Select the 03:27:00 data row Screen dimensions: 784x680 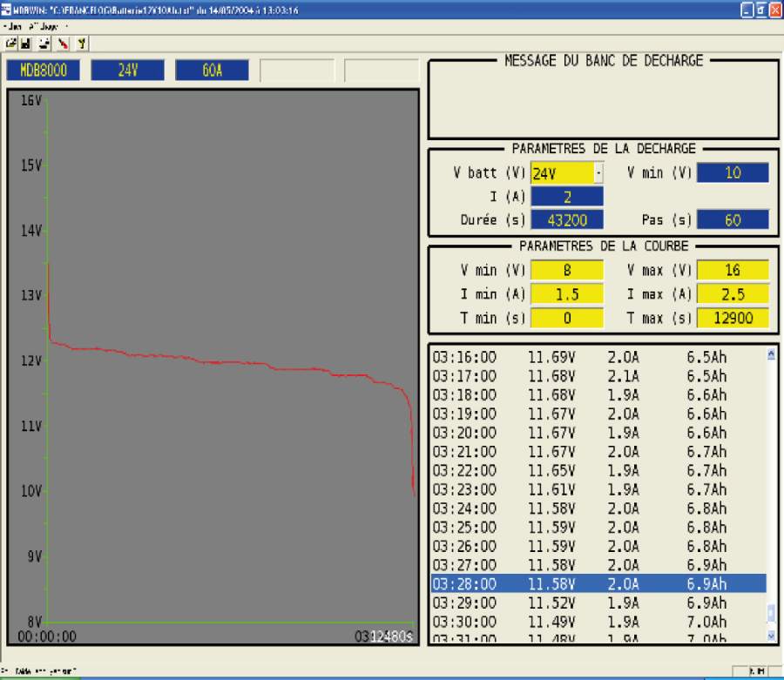click(x=598, y=565)
